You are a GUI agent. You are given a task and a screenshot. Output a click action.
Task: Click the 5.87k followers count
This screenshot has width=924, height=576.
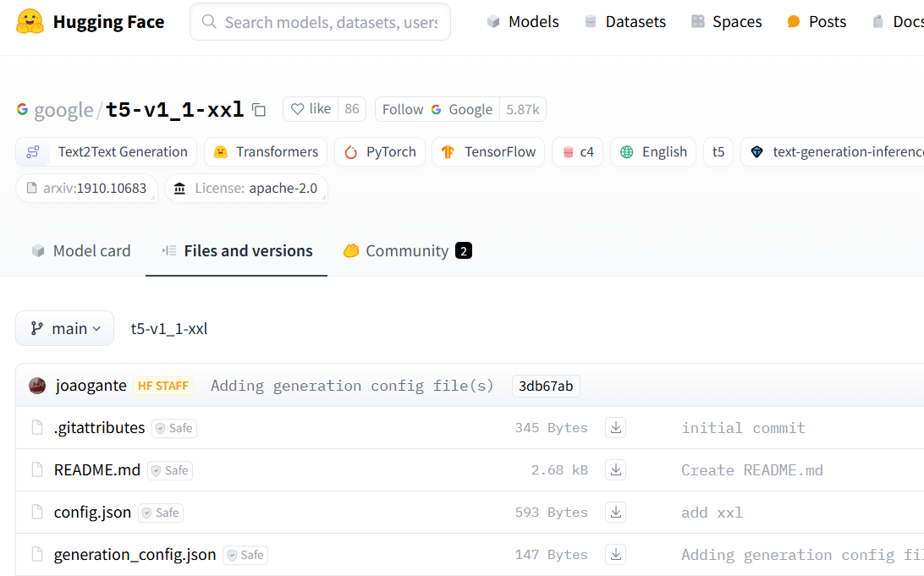(523, 110)
